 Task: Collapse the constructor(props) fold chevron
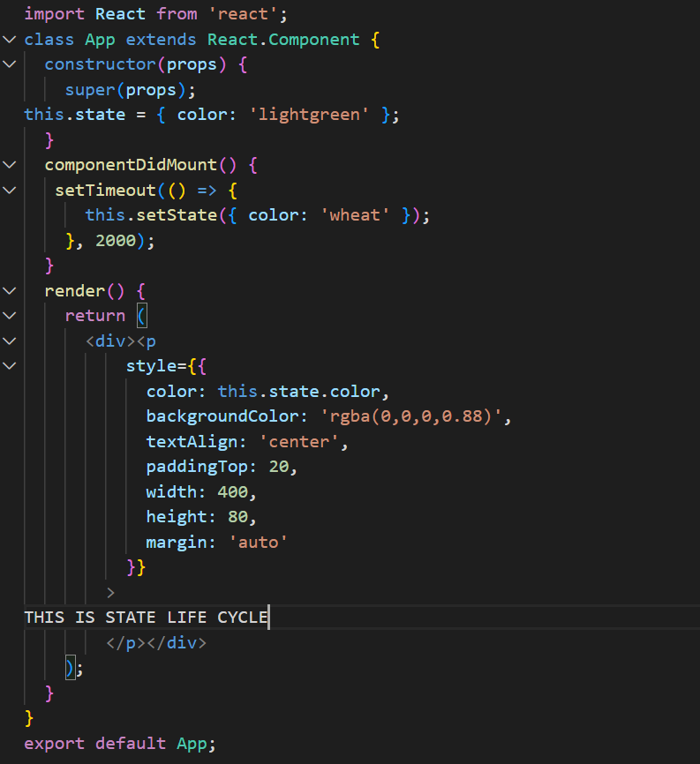9,64
